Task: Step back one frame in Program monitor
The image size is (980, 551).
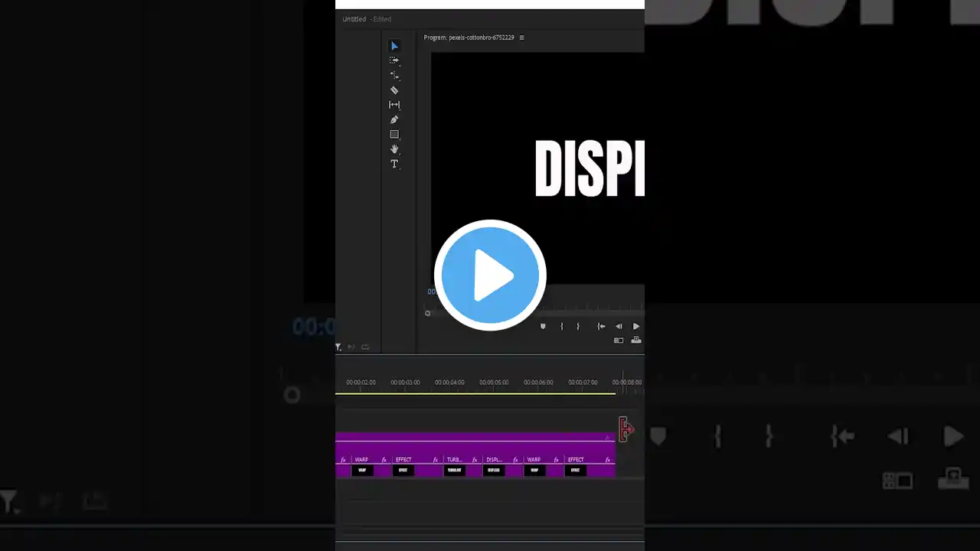Action: 619,326
